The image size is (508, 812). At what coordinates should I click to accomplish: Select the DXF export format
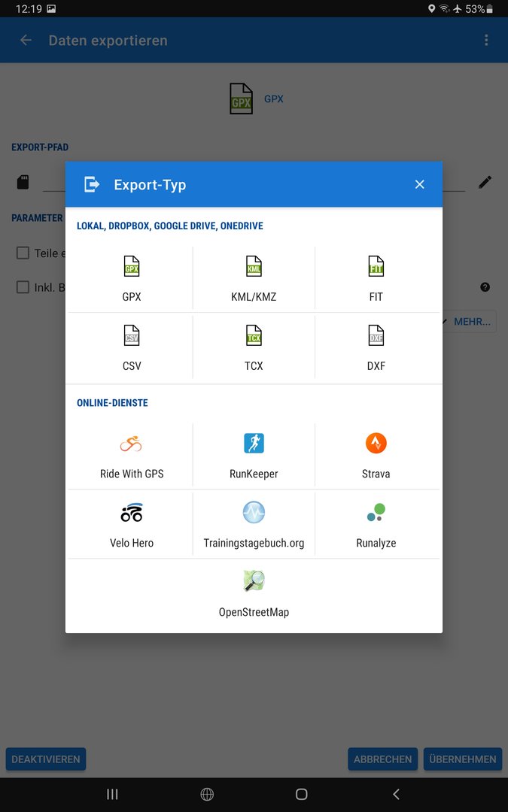coord(376,348)
